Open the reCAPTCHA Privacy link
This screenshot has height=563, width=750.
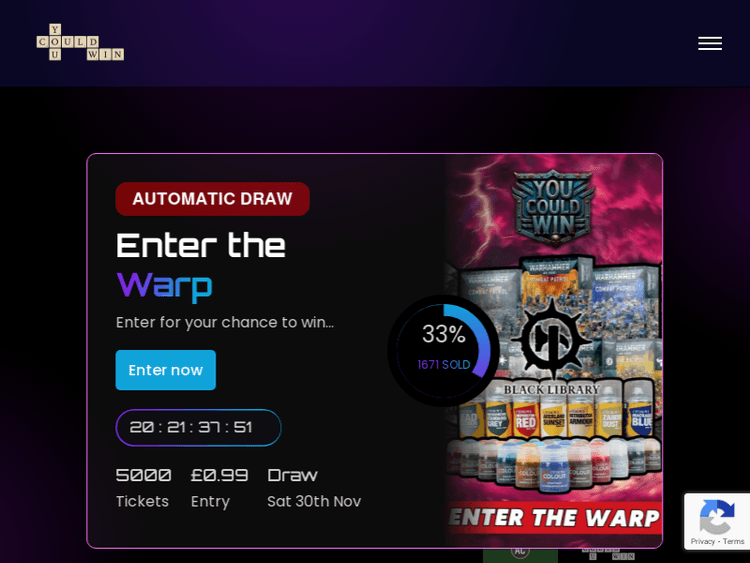click(x=702, y=541)
